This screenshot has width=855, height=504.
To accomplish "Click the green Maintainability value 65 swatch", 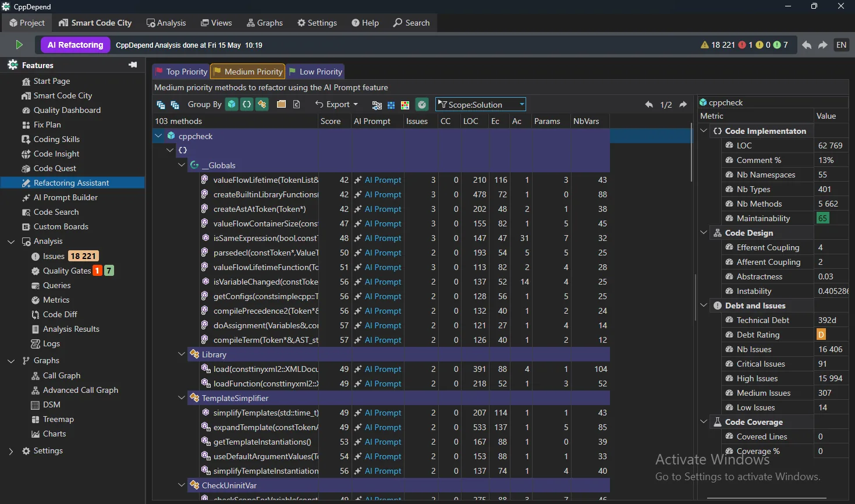I will [822, 218].
